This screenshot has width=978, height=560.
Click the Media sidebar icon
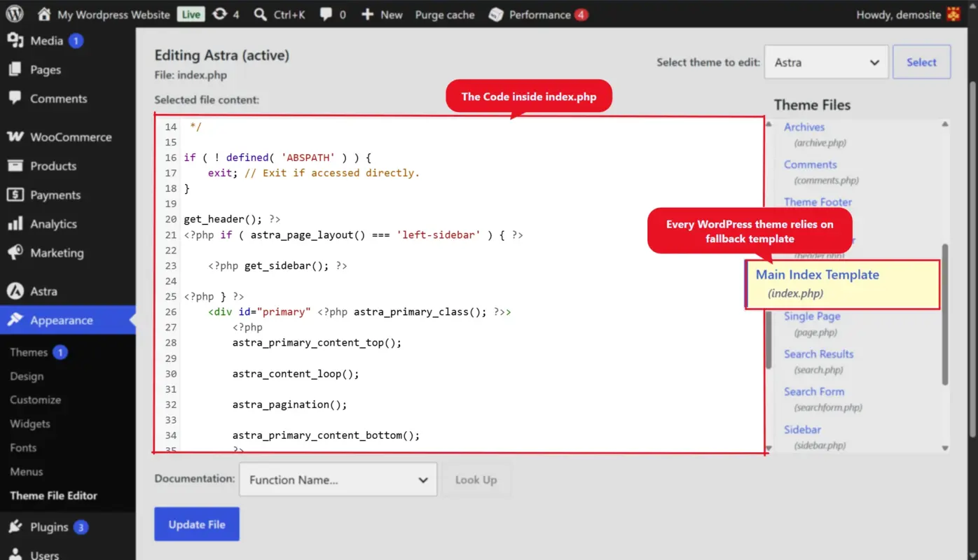(15, 41)
